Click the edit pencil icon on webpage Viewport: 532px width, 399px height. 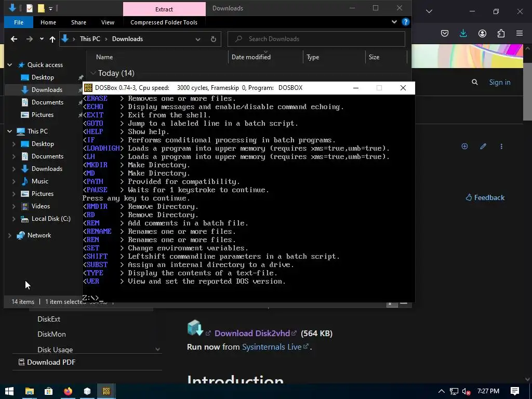(483, 146)
